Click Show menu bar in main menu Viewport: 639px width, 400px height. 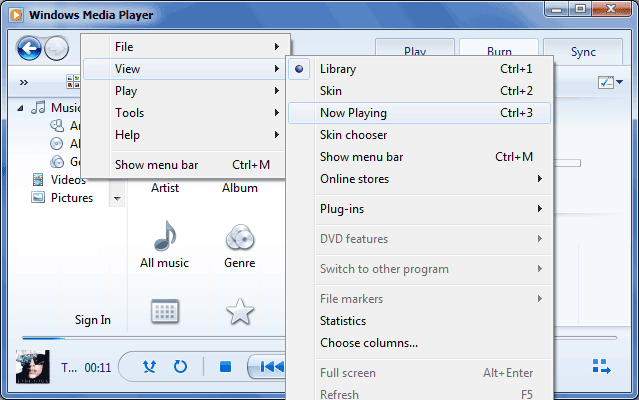(184, 165)
